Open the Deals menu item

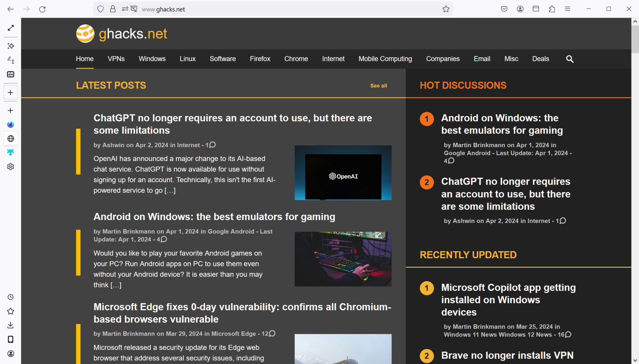pyautogui.click(x=541, y=59)
